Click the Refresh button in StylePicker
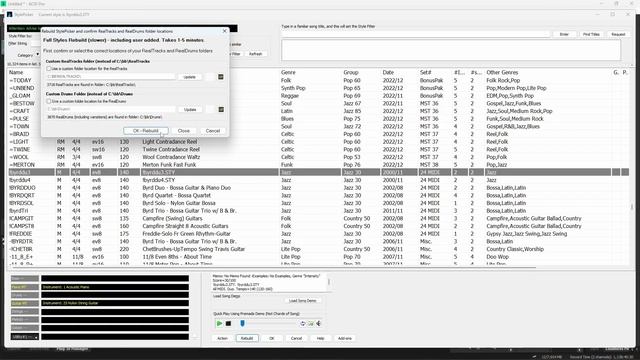The height and width of the screenshot is (360, 640). 256,54
